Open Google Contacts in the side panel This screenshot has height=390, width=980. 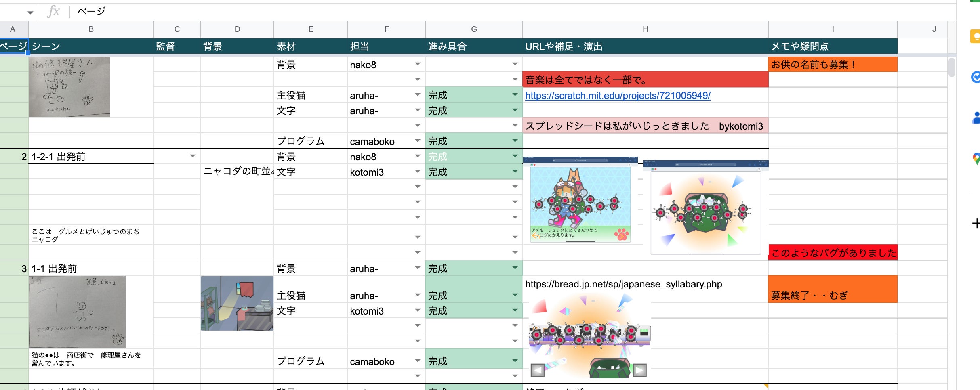point(975,118)
